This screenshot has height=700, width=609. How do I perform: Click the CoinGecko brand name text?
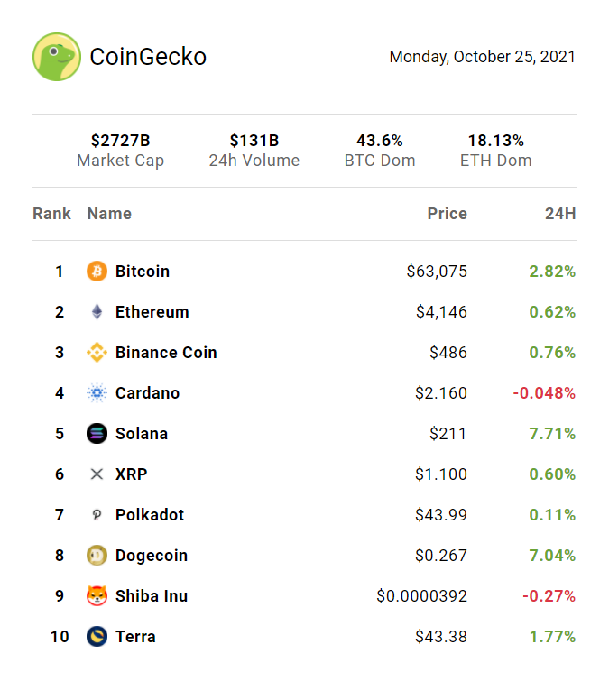click(x=148, y=57)
